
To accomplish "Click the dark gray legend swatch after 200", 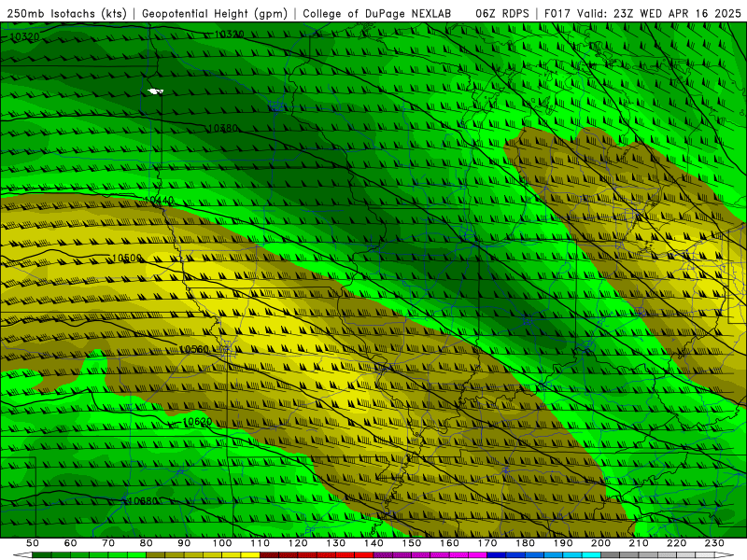I will 611,555.
